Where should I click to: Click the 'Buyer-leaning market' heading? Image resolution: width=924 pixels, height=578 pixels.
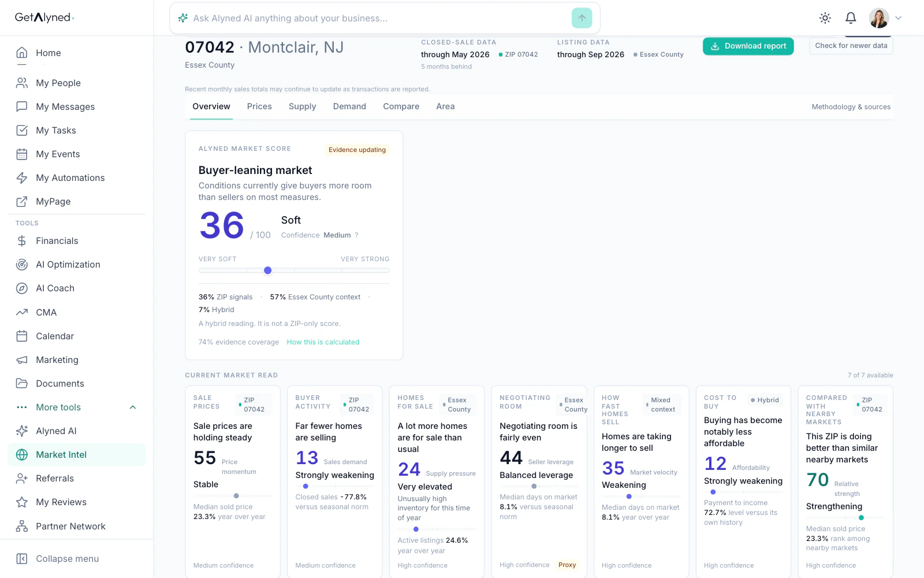(x=255, y=170)
